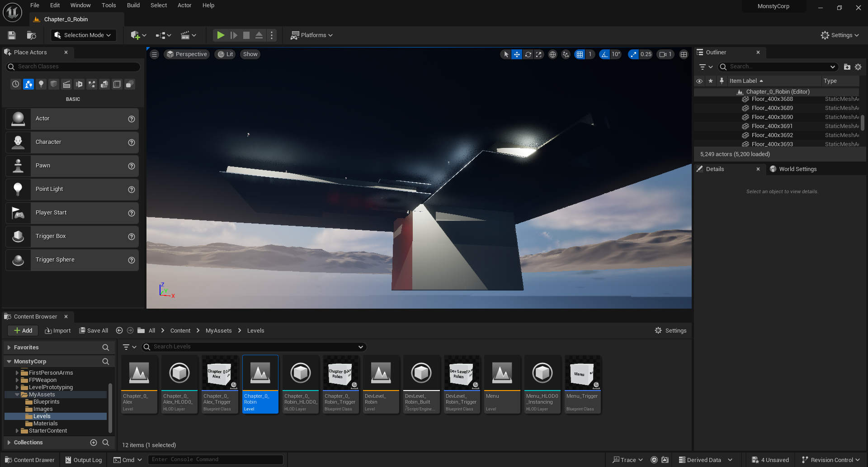Toggle Outliner visibility eye column
The width and height of the screenshot is (868, 467).
coord(699,81)
